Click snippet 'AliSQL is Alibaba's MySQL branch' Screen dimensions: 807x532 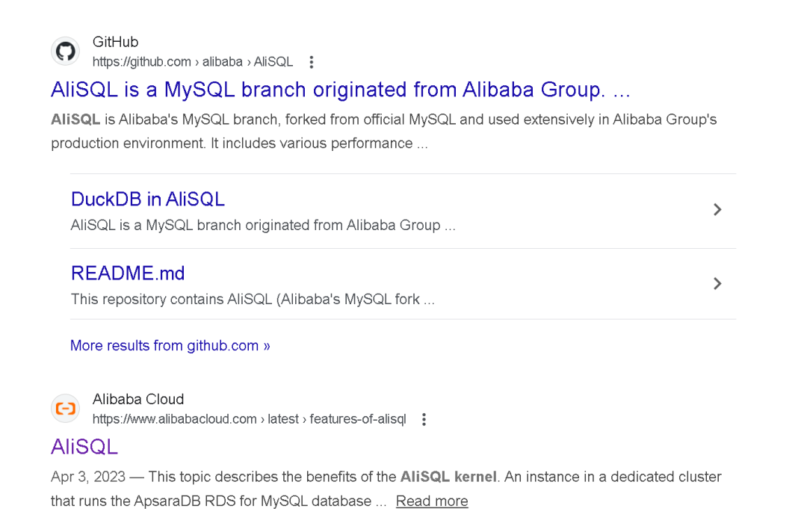(x=383, y=132)
